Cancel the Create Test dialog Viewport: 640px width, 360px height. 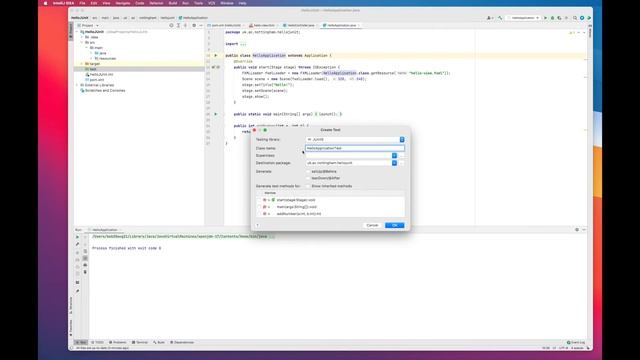pyautogui.click(x=372, y=225)
